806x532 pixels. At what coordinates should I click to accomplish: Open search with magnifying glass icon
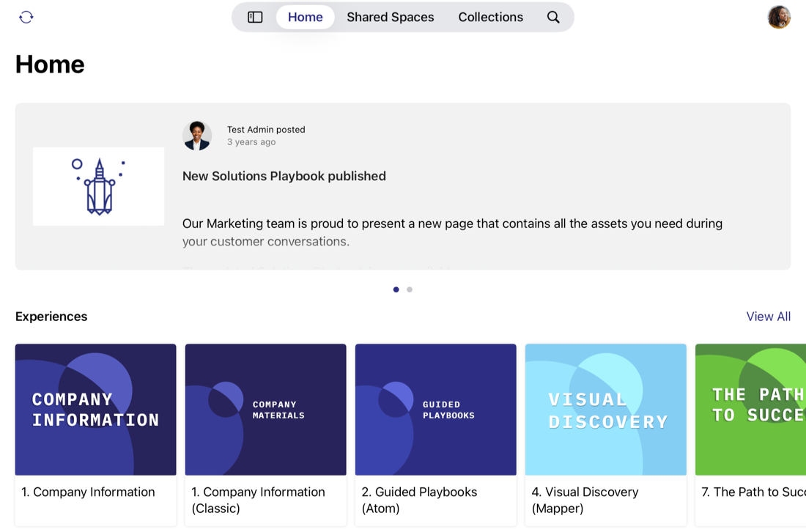pos(553,17)
